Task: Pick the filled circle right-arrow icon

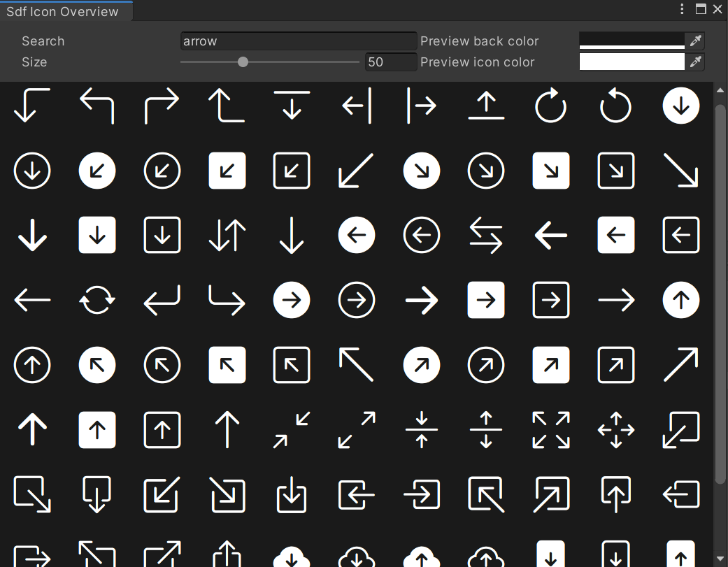Action: 292,300
